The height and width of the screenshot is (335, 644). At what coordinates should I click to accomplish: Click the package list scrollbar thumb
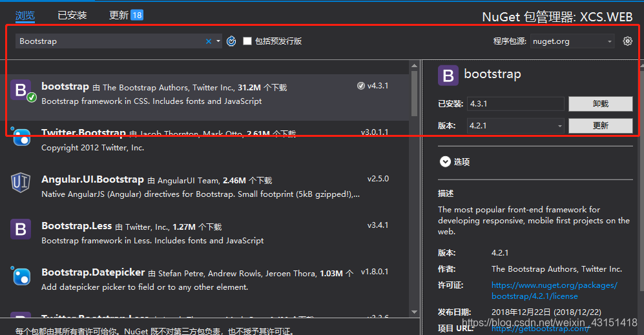point(415,93)
